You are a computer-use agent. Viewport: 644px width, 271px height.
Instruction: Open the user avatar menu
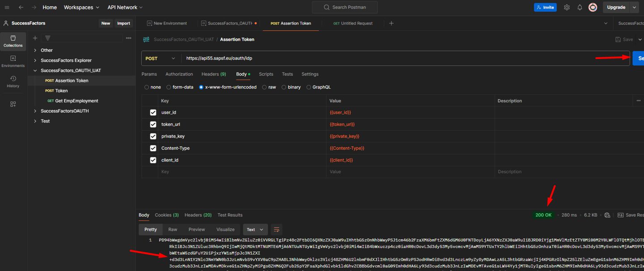click(x=593, y=8)
